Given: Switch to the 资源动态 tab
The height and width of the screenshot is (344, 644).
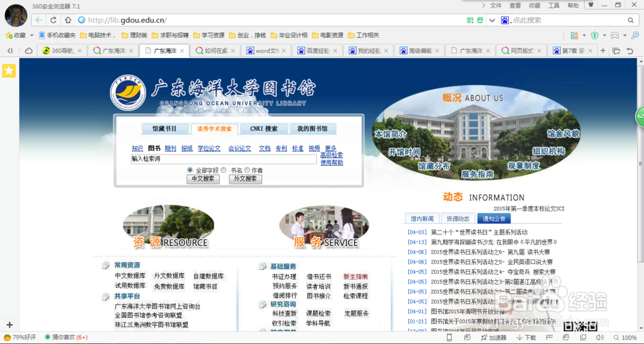Looking at the screenshot, I should click(458, 218).
